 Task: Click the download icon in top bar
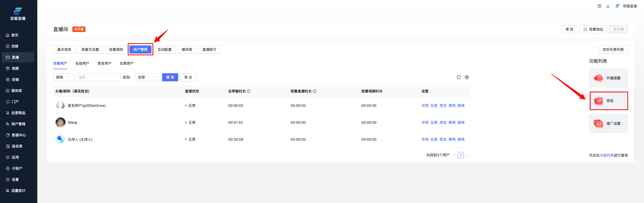coord(608,6)
